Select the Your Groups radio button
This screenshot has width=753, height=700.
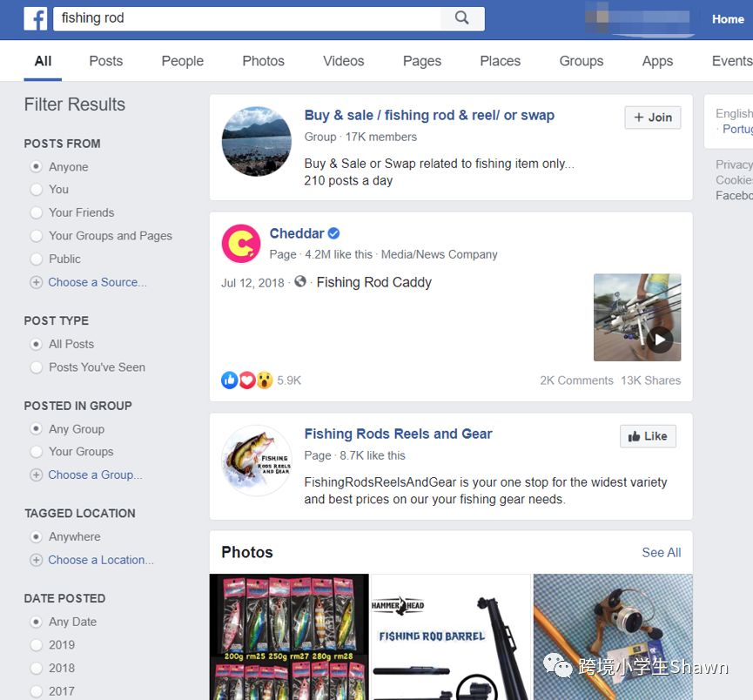pos(36,452)
